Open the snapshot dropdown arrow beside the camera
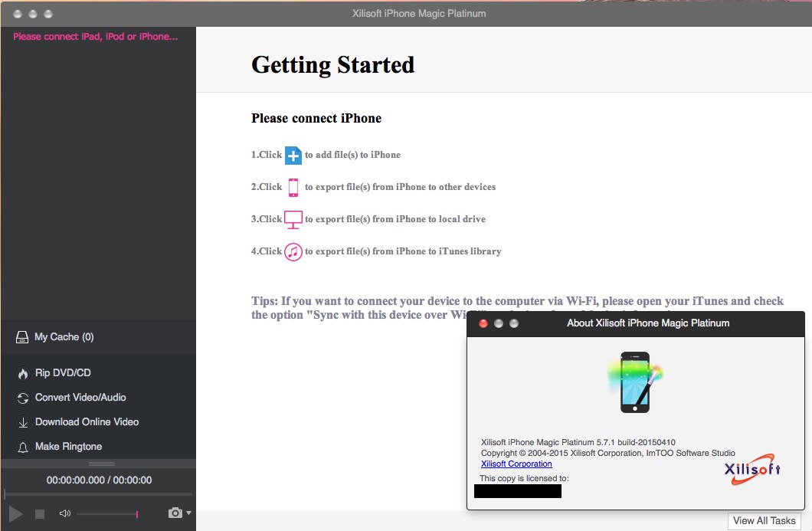Screen dimensions: 812x531 [188, 513]
